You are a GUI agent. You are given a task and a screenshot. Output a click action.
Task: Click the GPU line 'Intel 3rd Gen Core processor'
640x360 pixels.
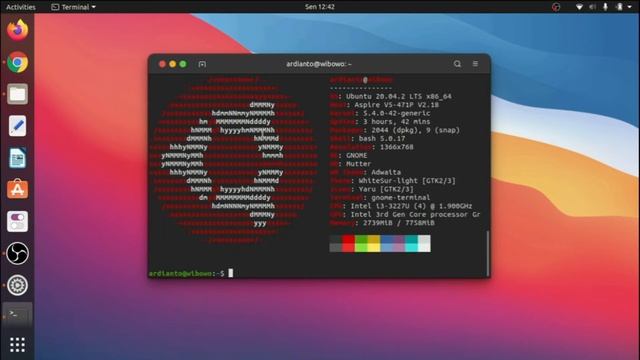coord(409,214)
